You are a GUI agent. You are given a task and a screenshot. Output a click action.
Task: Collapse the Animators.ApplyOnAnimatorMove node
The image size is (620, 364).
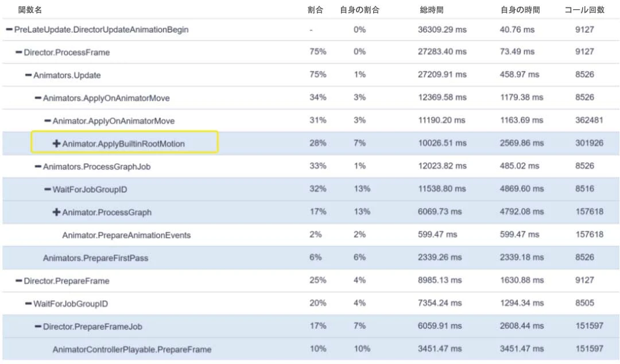point(38,98)
